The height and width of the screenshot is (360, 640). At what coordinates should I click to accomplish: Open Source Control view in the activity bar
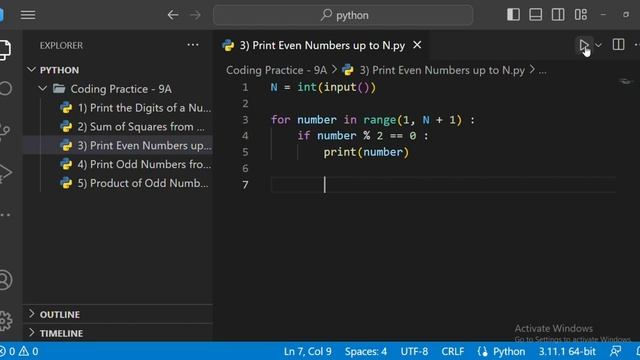tap(5, 131)
